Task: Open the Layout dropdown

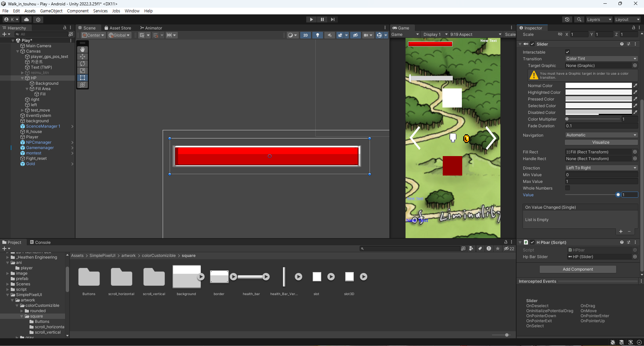Action: [627, 19]
